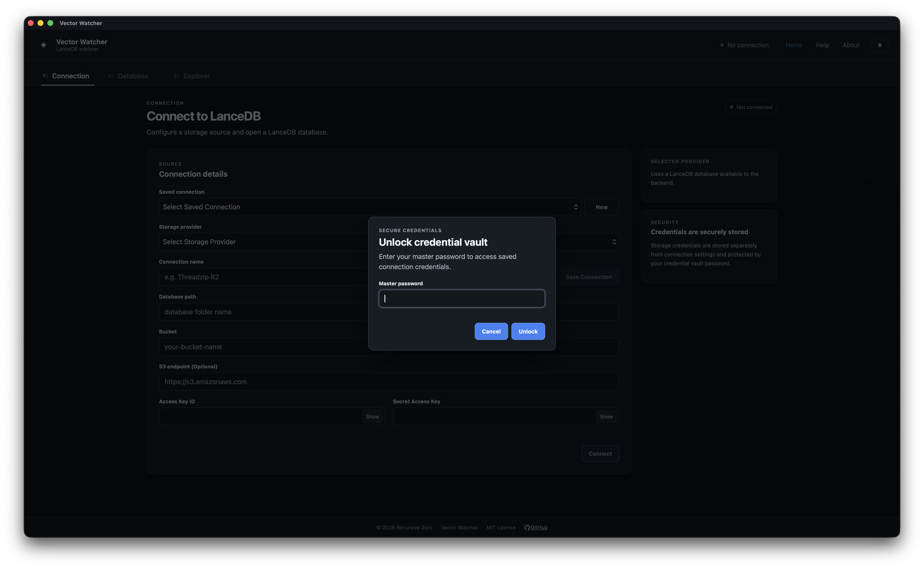Focus the Master password field

pos(462,298)
